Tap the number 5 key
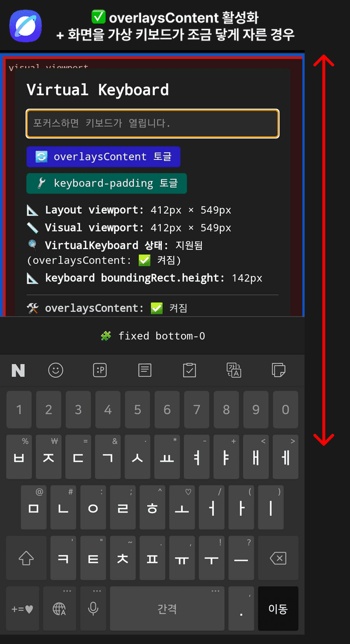The image size is (350, 644). pyautogui.click(x=137, y=410)
